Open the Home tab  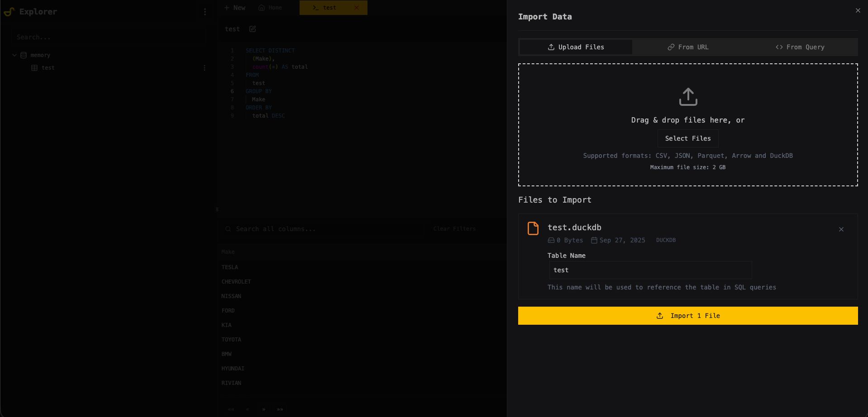click(x=270, y=8)
